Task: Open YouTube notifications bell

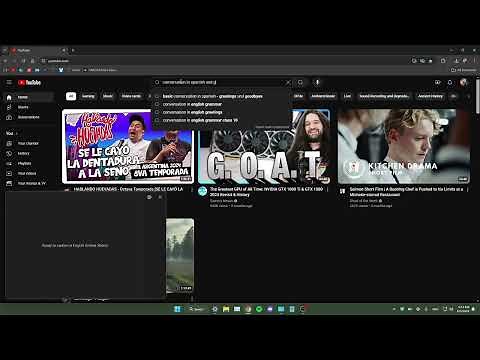Action: point(450,82)
